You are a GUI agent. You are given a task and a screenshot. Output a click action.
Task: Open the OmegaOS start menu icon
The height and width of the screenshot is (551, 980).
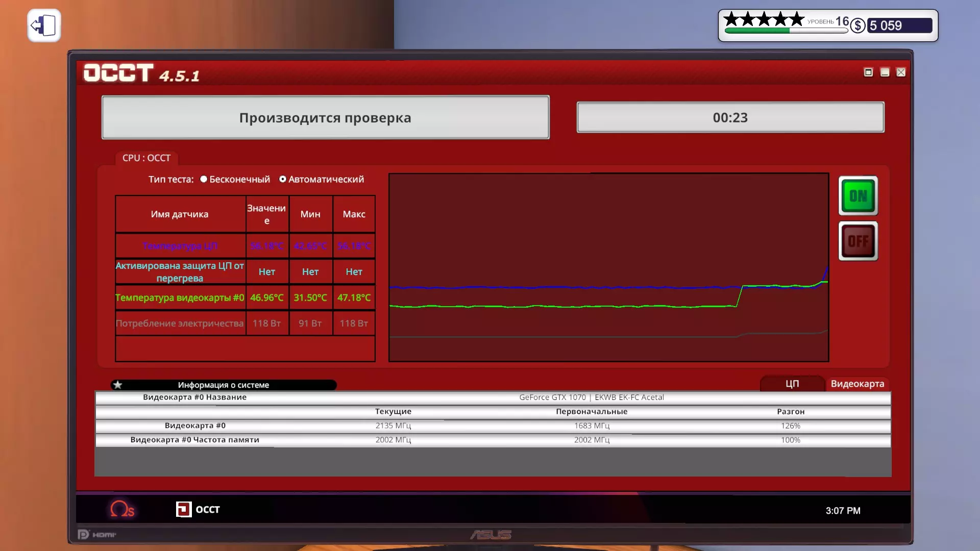click(122, 509)
